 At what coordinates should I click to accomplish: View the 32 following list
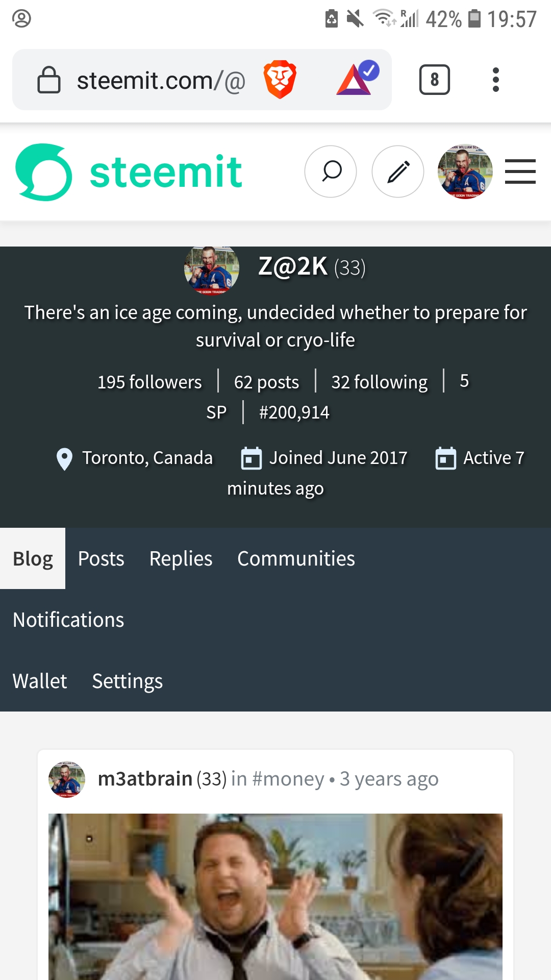(380, 382)
